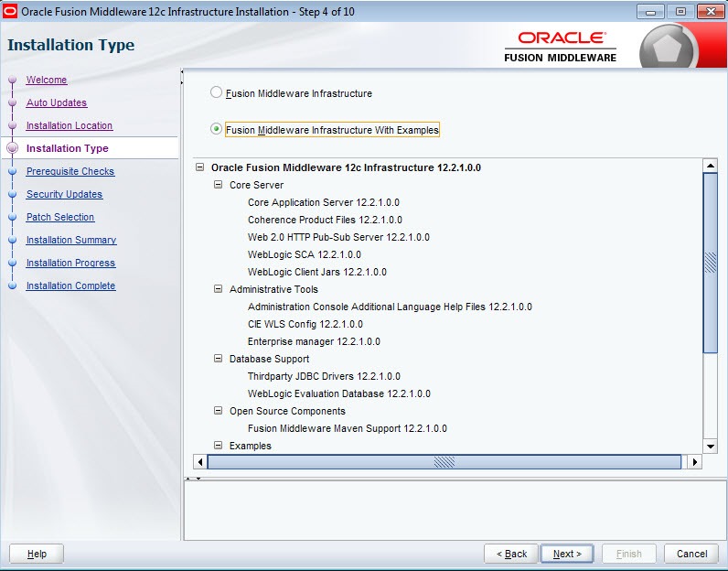Click the Cancel button
This screenshot has width=728, height=571.
click(x=691, y=554)
